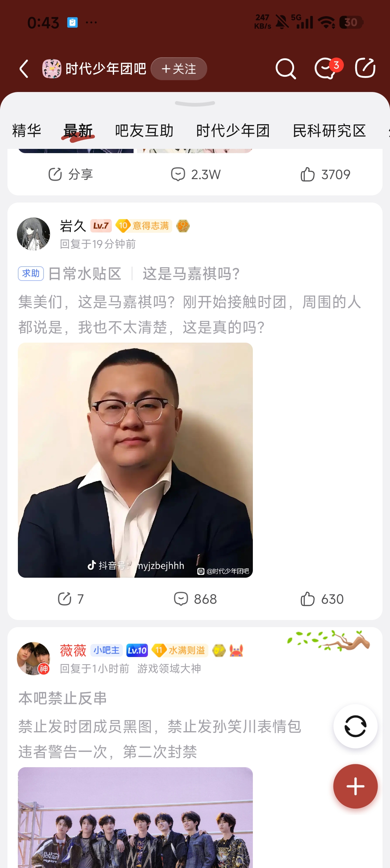Switch to the 吧友互助 tab
The height and width of the screenshot is (868, 390).
tap(144, 131)
